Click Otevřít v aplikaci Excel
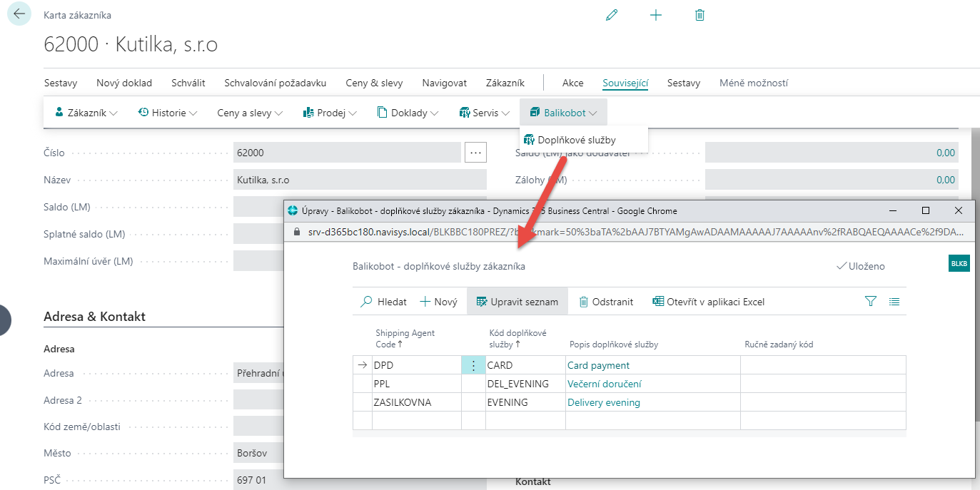 point(708,302)
